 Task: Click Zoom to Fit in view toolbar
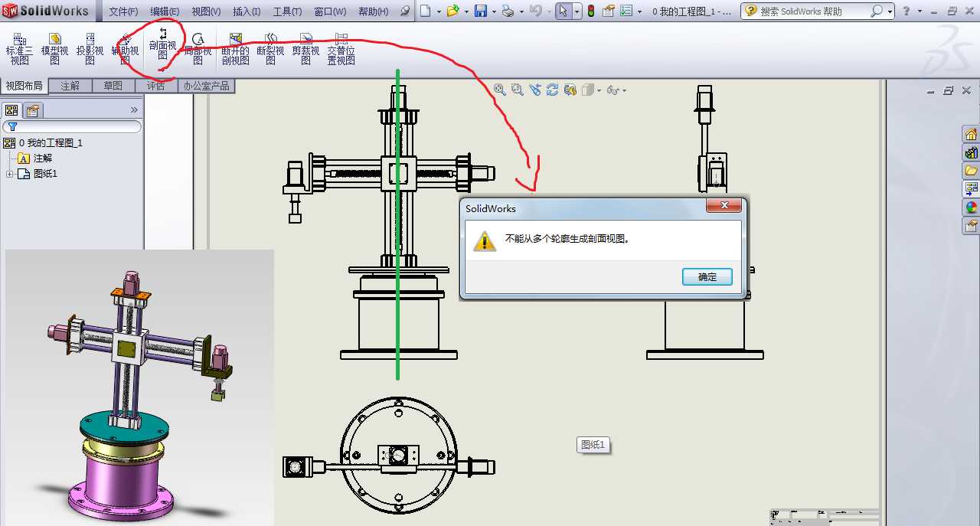[500, 90]
